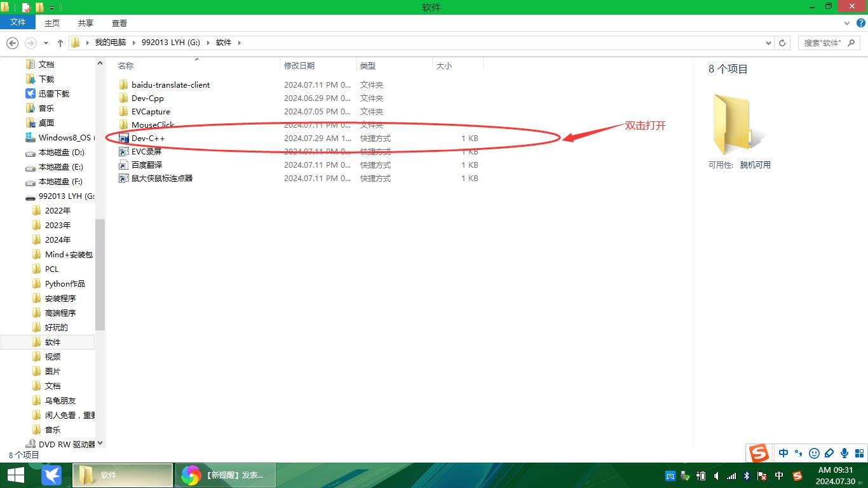Open the 主页 ribbon tab
Screen dimensions: 868x488
point(52,23)
